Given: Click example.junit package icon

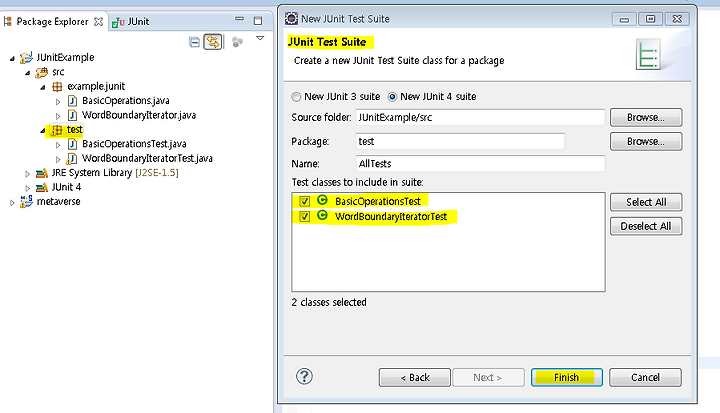Looking at the screenshot, I should (57, 86).
